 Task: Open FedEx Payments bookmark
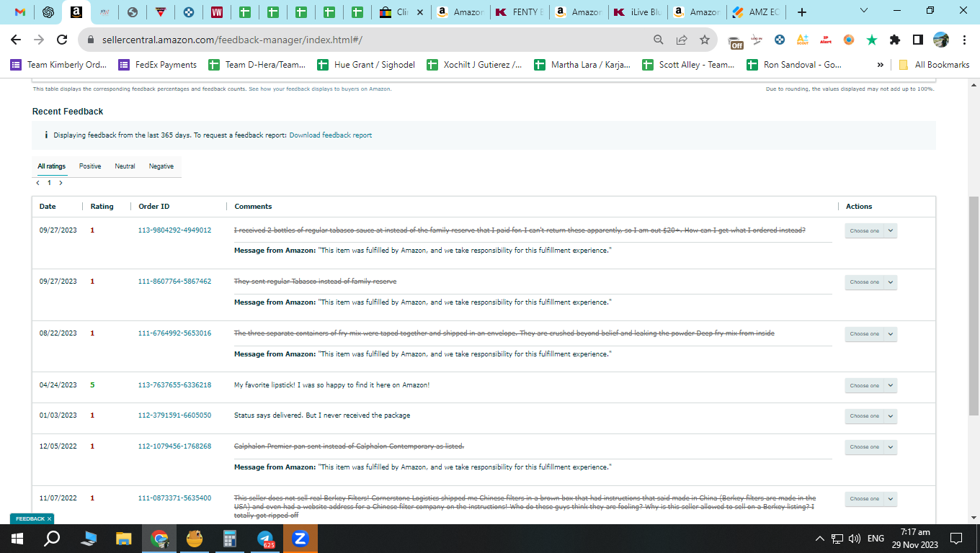pyautogui.click(x=158, y=64)
